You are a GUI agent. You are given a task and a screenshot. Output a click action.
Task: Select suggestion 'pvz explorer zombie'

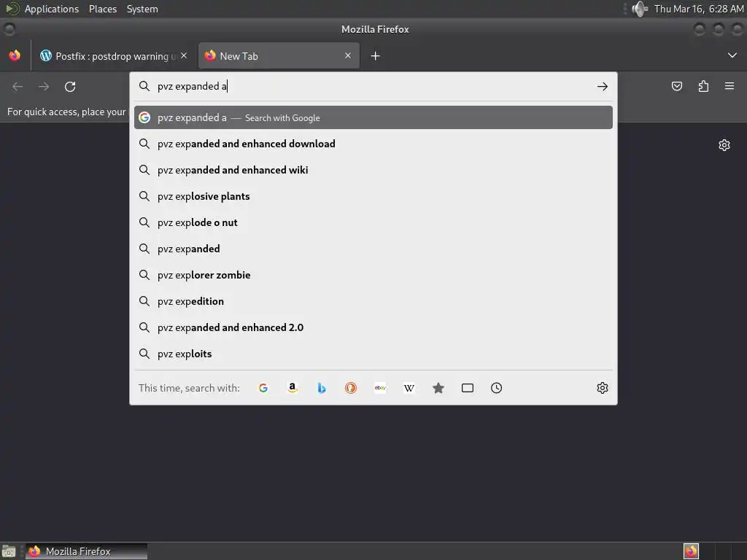point(373,275)
